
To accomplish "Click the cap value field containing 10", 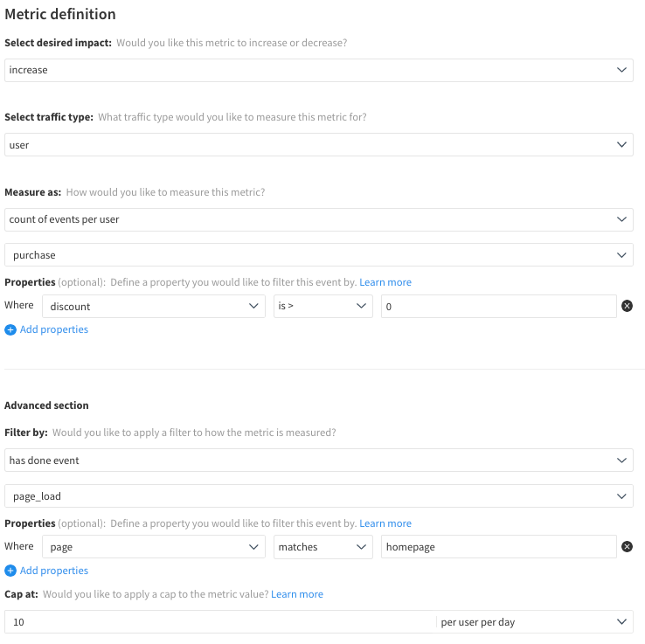I will tap(218, 622).
